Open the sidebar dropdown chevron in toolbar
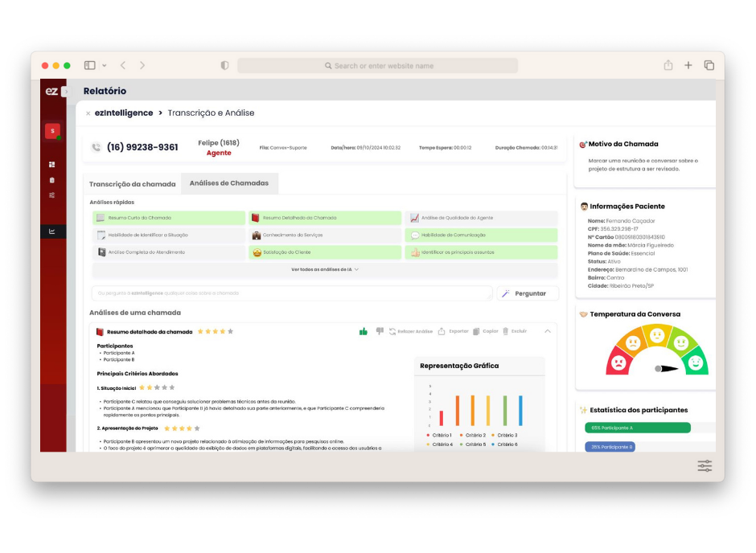This screenshot has height=553, width=756. [104, 66]
